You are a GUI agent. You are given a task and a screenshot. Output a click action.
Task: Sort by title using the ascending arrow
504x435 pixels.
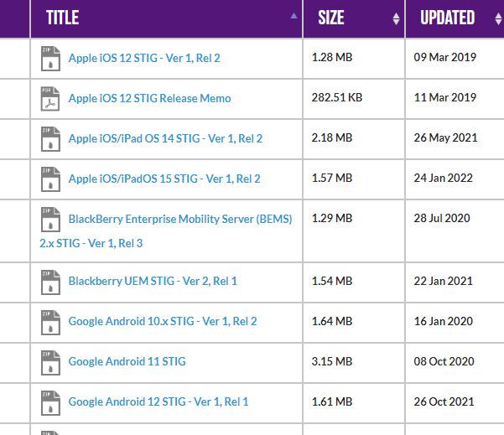tap(294, 16)
